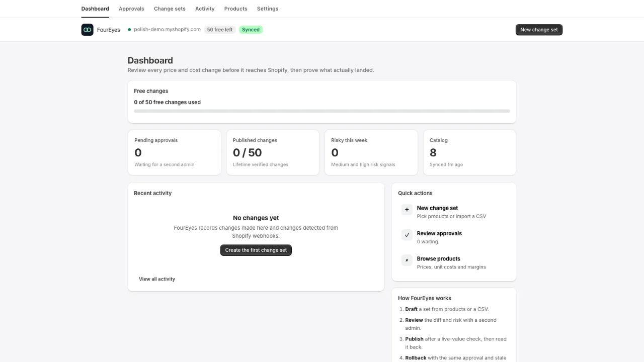Screen dimensions: 644x362
Task: Click the checkmark icon for Review approvals
Action: 407,235
